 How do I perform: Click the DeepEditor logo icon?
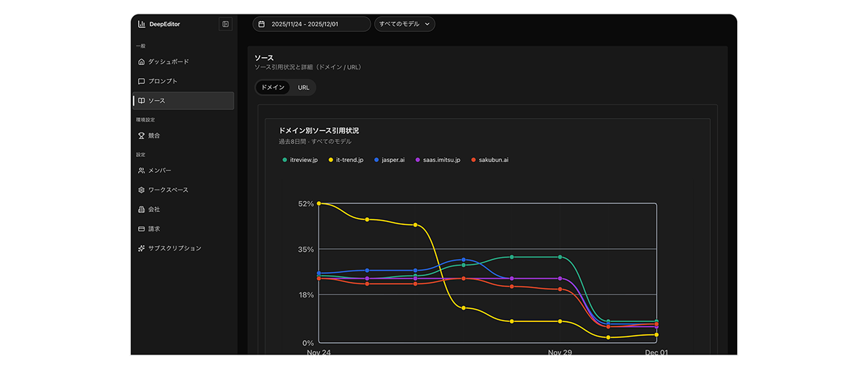(142, 24)
